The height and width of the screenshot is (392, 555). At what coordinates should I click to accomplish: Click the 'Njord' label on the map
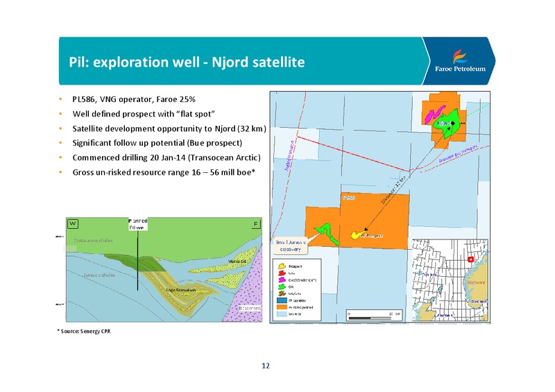click(x=444, y=123)
